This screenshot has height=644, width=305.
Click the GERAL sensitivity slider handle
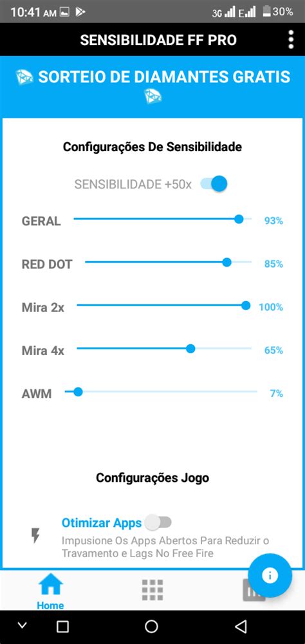point(239,219)
